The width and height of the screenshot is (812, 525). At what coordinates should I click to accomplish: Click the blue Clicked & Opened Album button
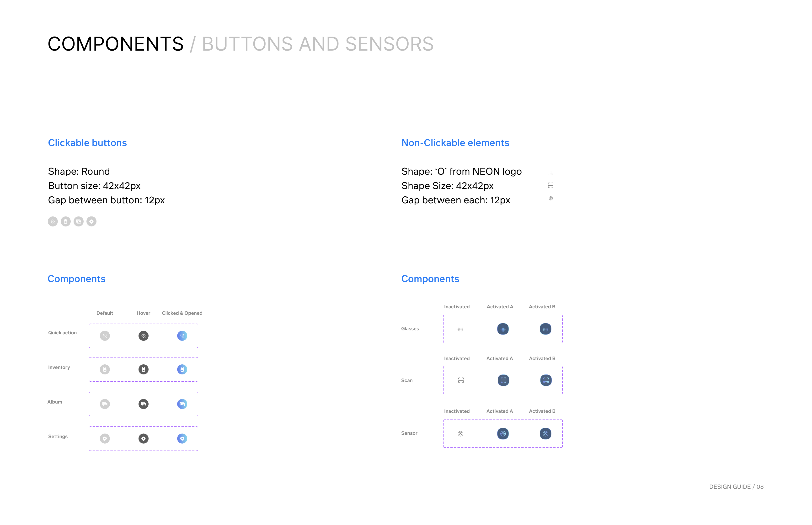[x=182, y=404]
